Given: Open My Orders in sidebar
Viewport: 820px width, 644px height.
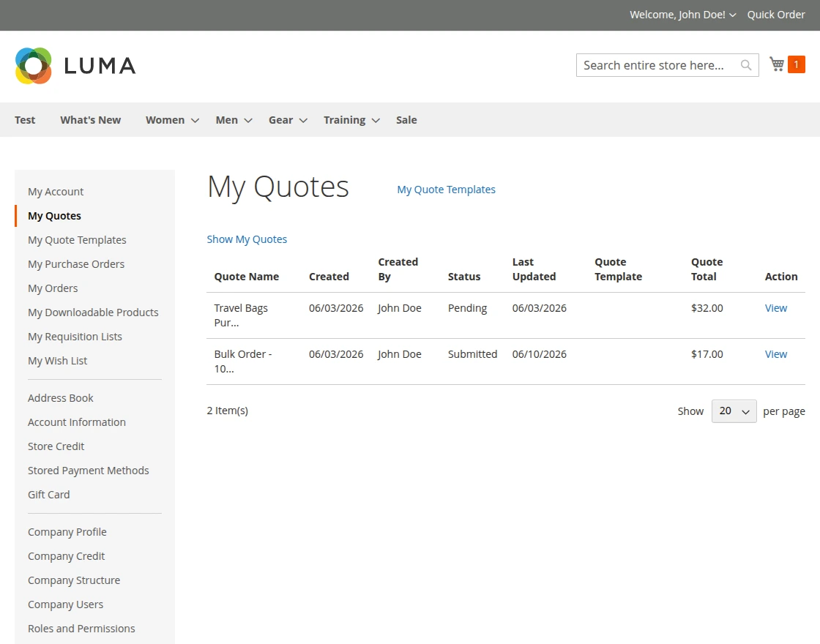Looking at the screenshot, I should coord(53,288).
